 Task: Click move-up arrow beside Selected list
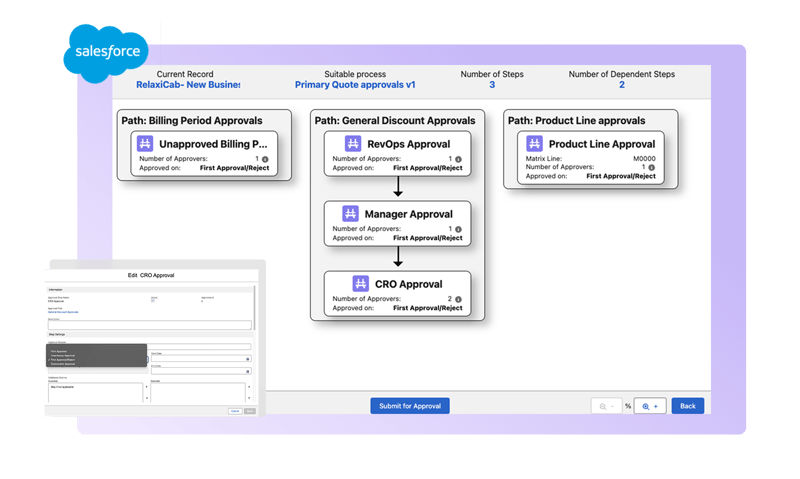tap(249, 387)
